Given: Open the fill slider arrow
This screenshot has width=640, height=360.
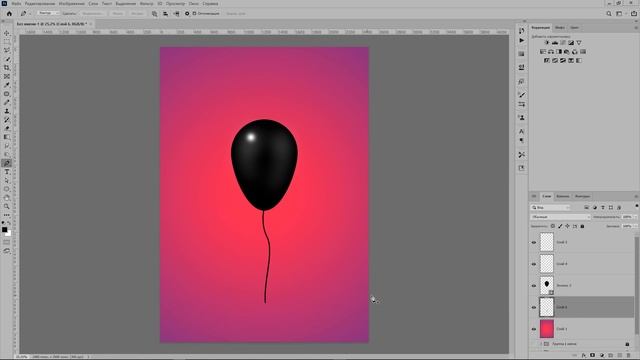Looking at the screenshot, I should (x=636, y=226).
